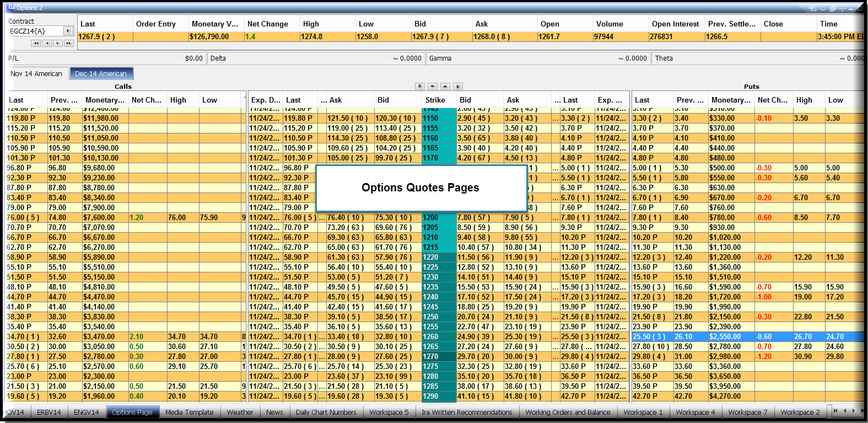Open the ENGV14 workspace tab
The height and width of the screenshot is (423, 868).
pyautogui.click(x=87, y=412)
